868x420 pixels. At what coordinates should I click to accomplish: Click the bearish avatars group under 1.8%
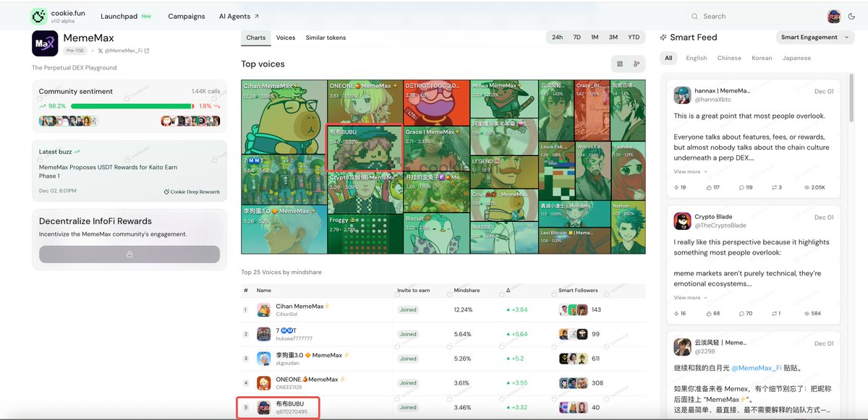click(190, 121)
